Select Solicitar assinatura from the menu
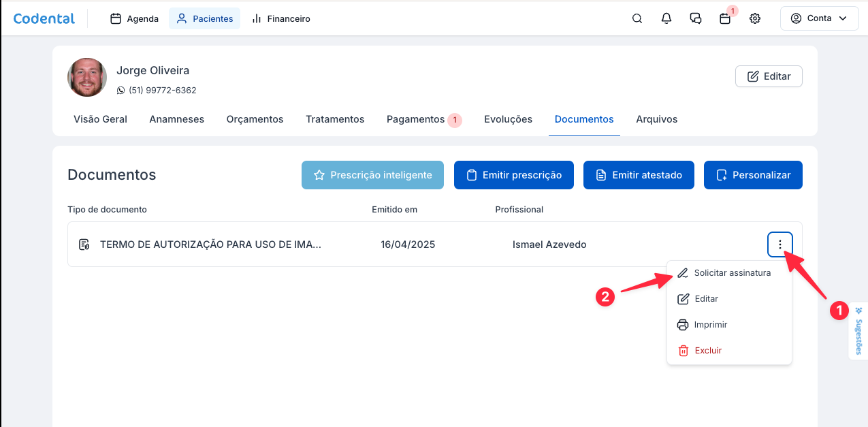Viewport: 868px width, 427px height. [x=731, y=273]
